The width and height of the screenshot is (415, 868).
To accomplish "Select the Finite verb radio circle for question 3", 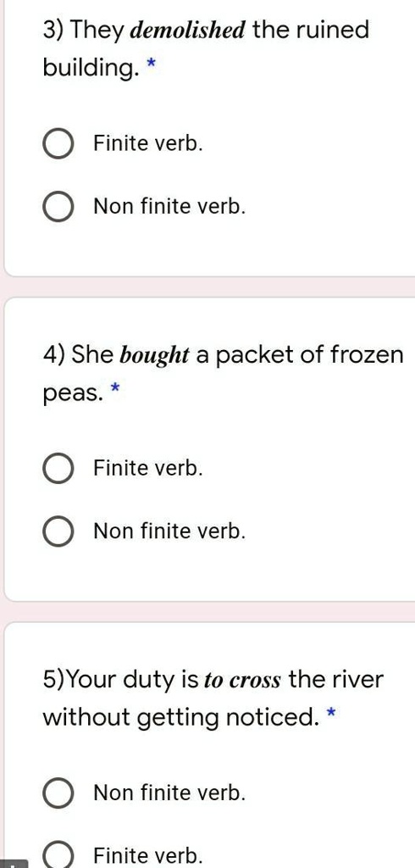I will point(58,144).
